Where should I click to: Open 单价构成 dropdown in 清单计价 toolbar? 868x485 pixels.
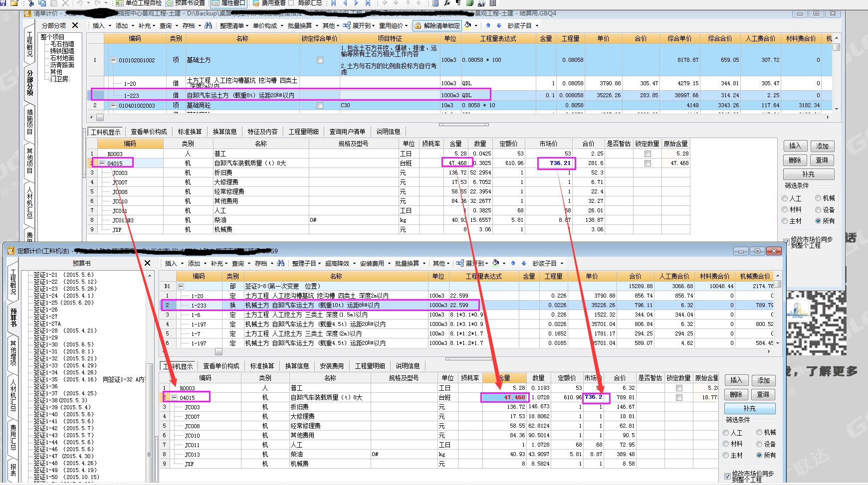pyautogui.click(x=267, y=25)
